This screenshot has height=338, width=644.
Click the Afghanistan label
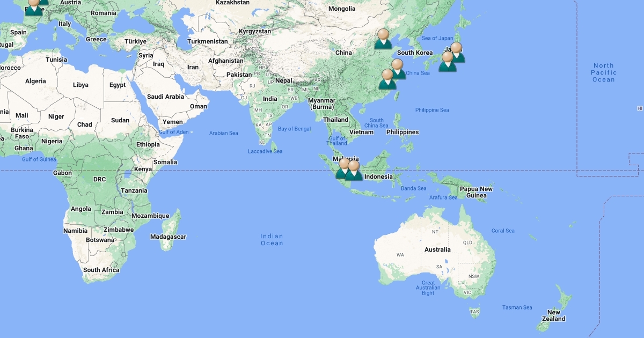pos(226,61)
